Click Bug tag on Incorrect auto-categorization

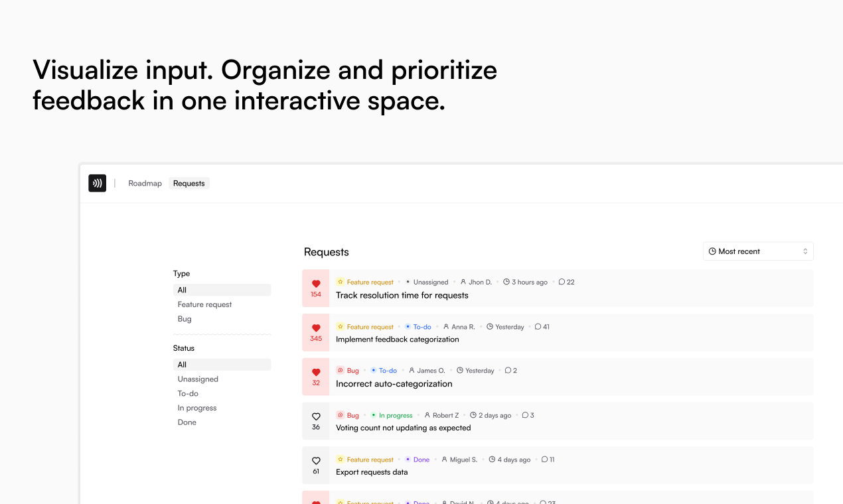(348, 371)
